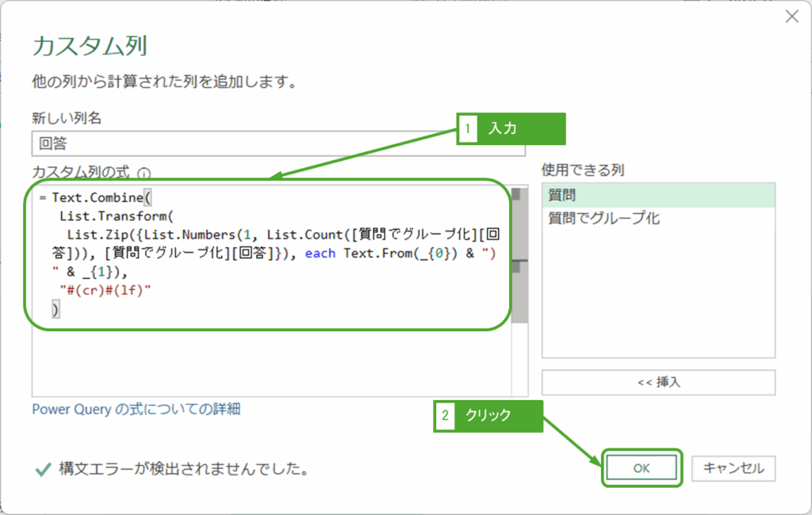Click the キャンセル button
The width and height of the screenshot is (812, 515).
(x=733, y=468)
